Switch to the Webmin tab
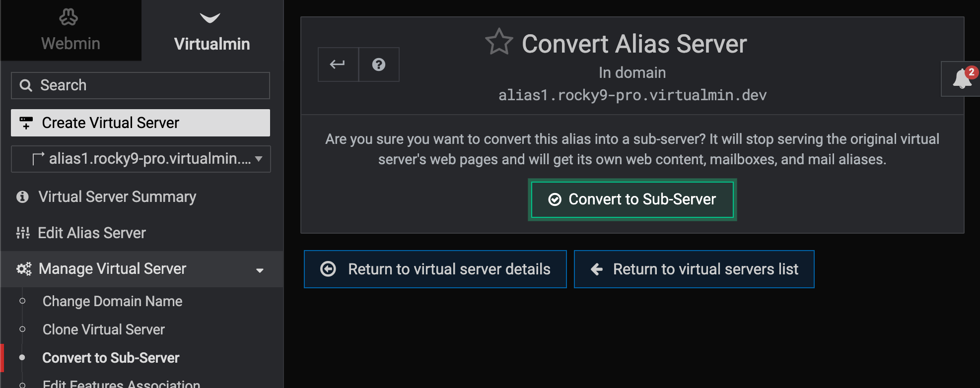 point(71,30)
